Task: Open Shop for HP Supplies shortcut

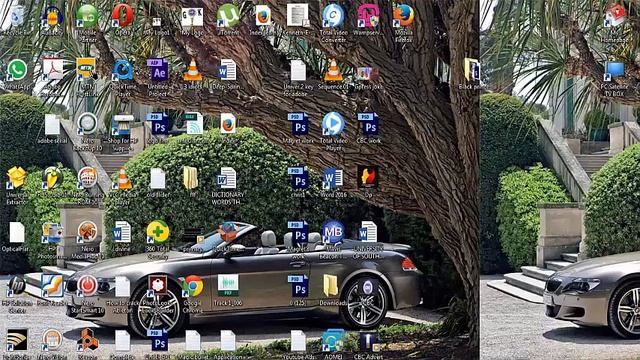Action: point(122,125)
